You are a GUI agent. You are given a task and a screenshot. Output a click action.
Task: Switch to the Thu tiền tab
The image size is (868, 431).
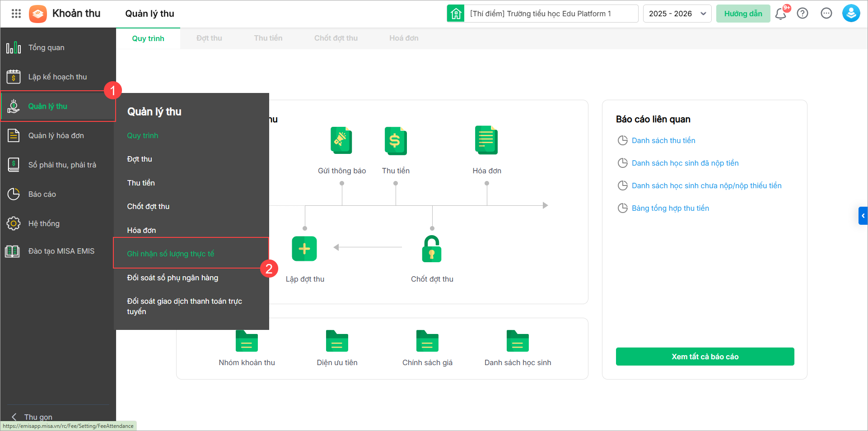point(268,38)
